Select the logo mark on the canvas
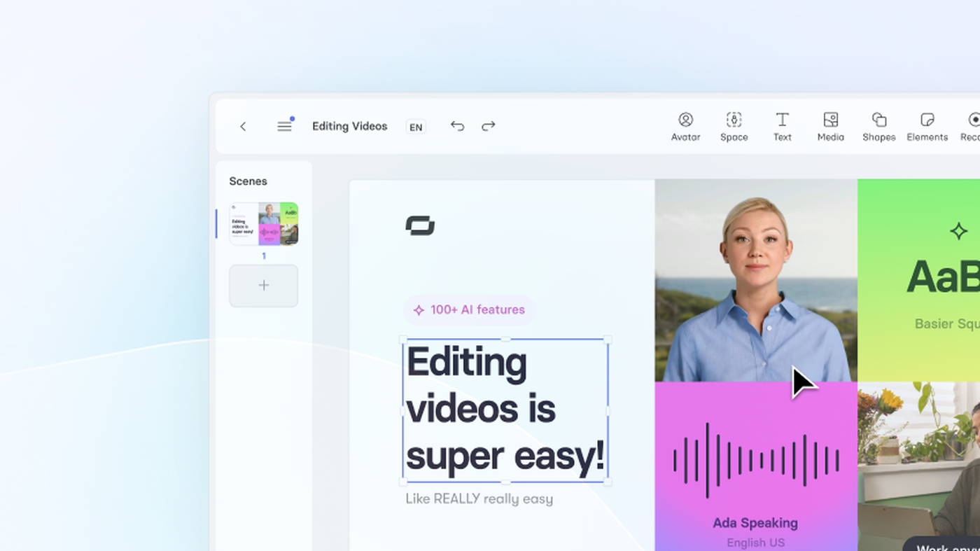 420,225
